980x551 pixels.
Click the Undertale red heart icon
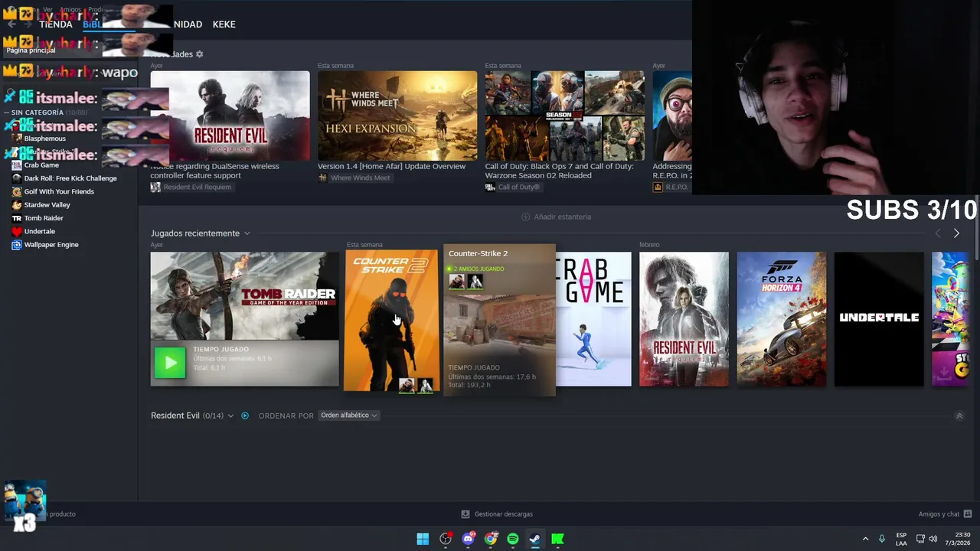tap(17, 231)
